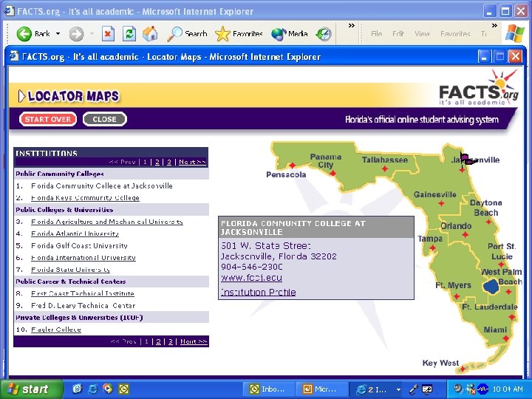Click the Orlando star marker
This screenshot has width=532, height=399.
tap(465, 234)
